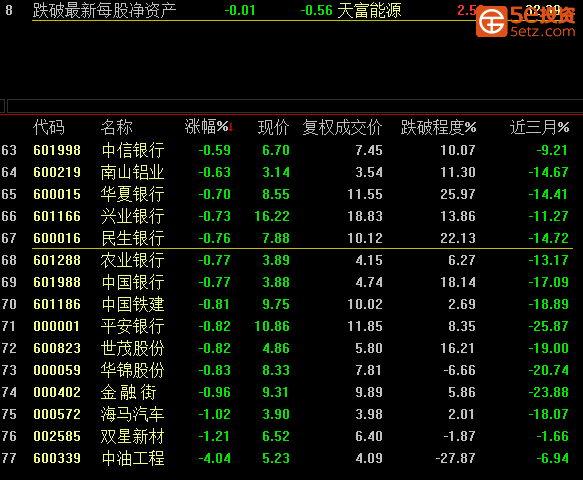Sort by 近三月% column header

[x=539, y=127]
